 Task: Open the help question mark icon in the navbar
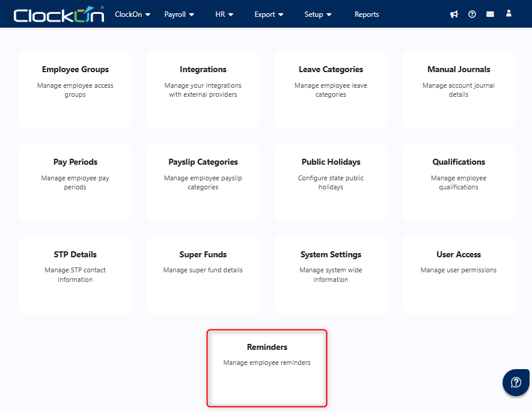tap(472, 14)
